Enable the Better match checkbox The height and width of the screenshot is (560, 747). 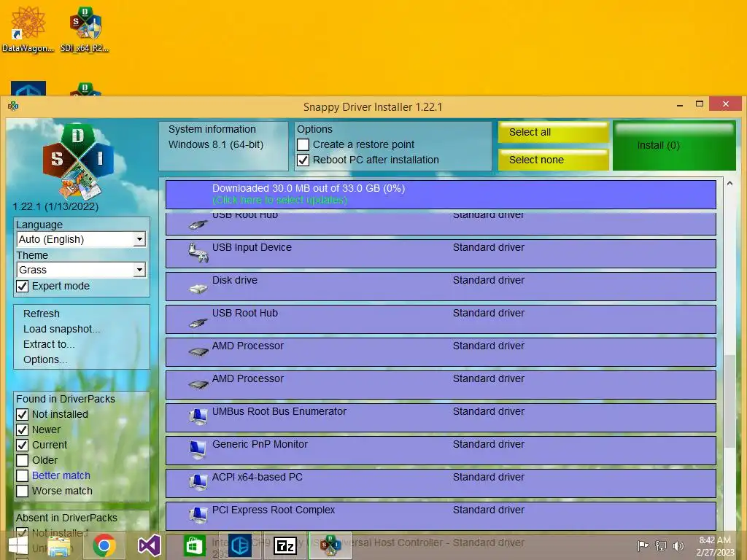coord(23,475)
